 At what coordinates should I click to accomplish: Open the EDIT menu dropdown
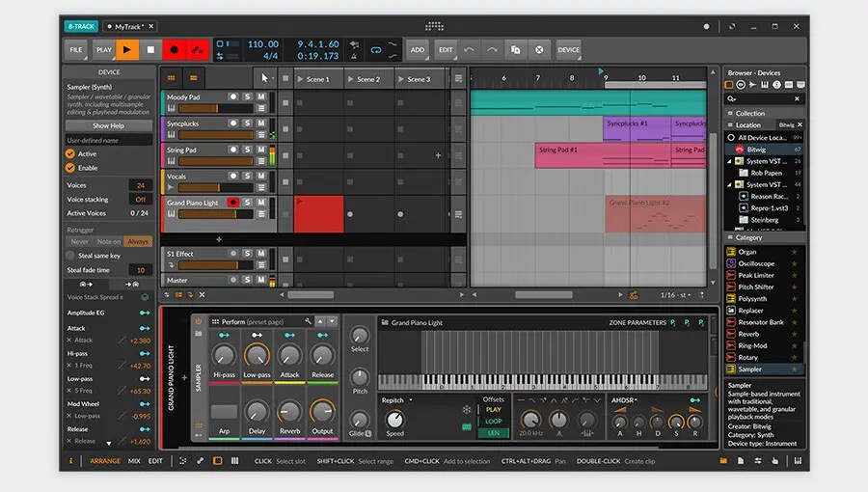pos(446,50)
